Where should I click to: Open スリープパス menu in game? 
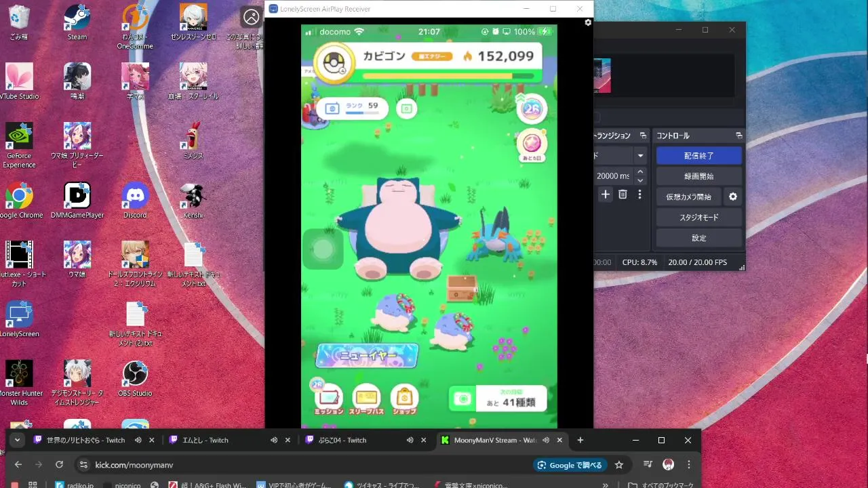coord(366,399)
